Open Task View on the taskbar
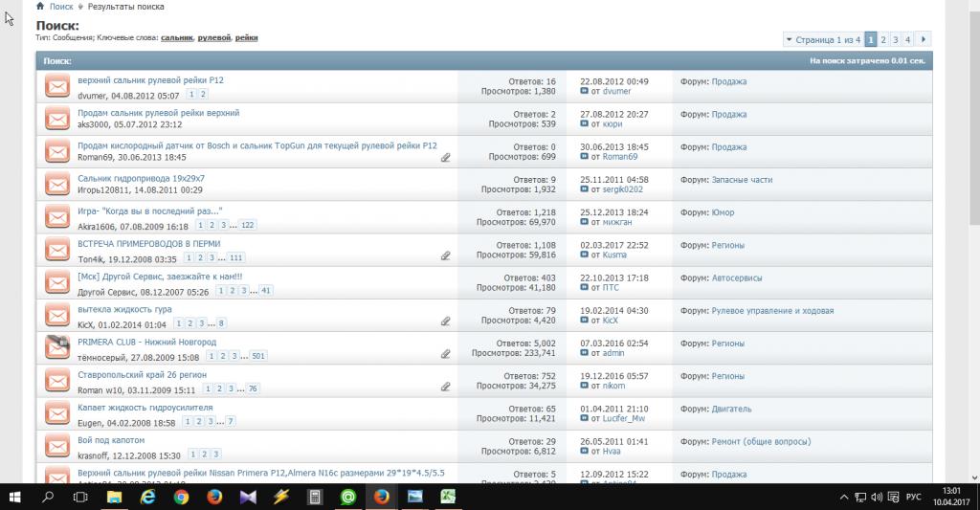Viewport: 980px width, 510px height. (x=80, y=497)
